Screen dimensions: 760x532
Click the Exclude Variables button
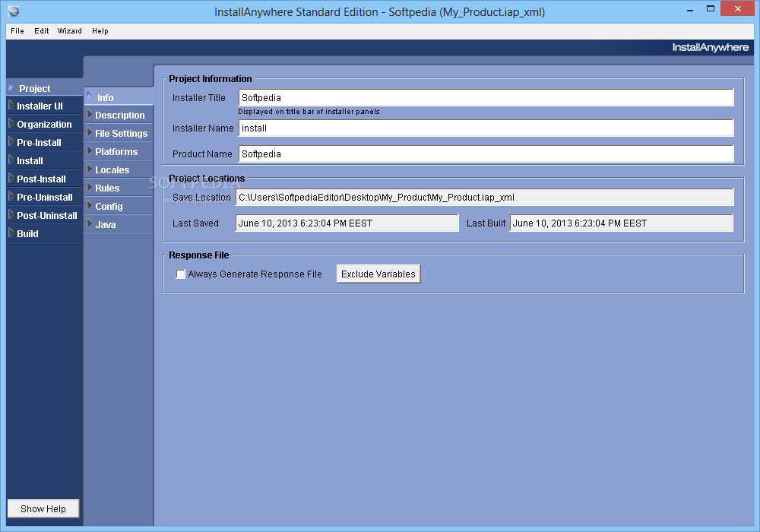(x=378, y=274)
